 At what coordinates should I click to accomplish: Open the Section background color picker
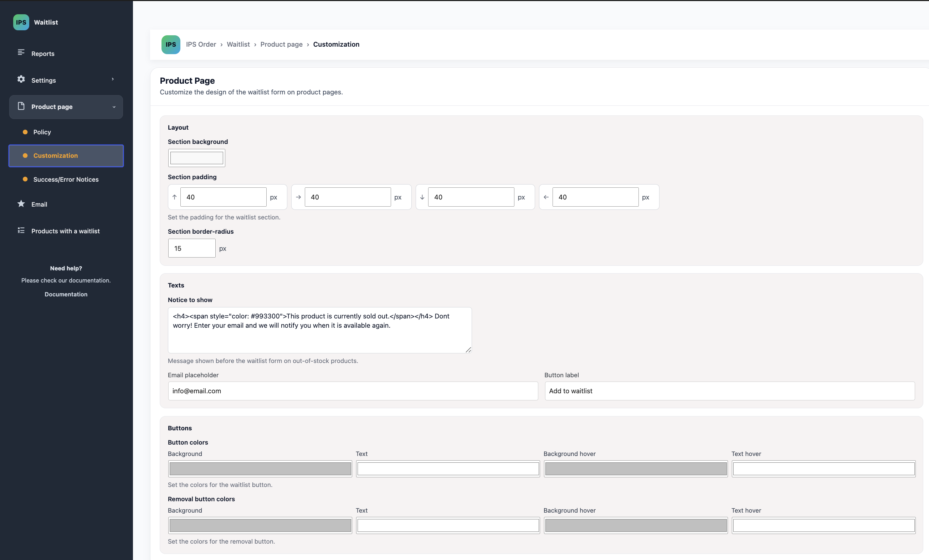[196, 158]
